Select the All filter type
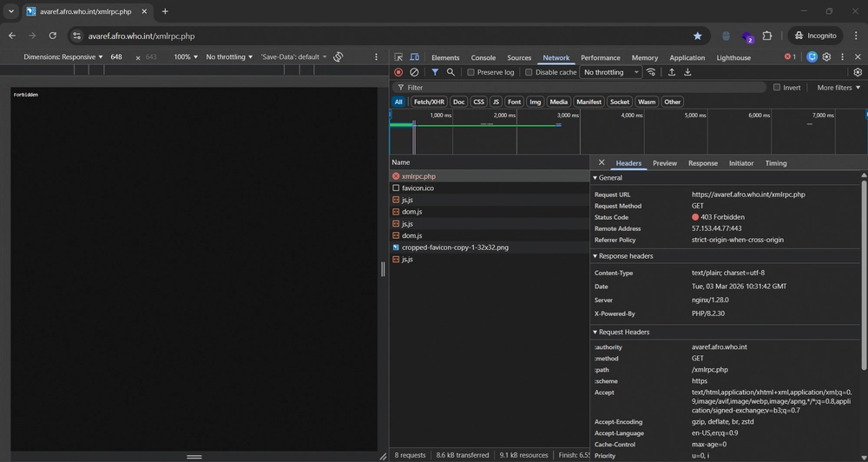 coord(398,102)
